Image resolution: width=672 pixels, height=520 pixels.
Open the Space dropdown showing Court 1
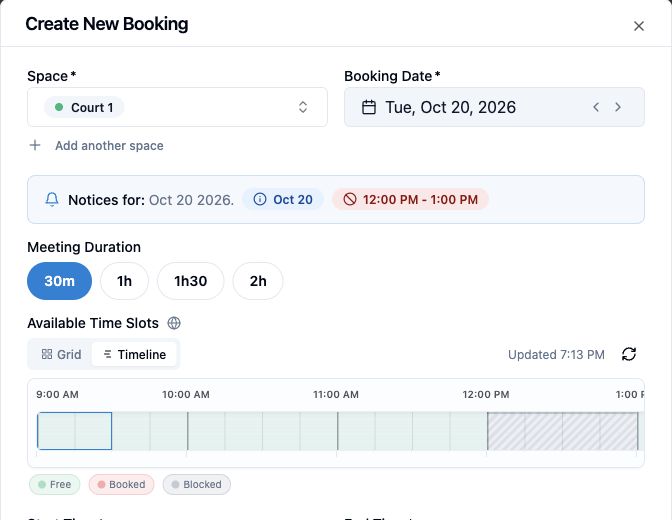(x=177, y=107)
